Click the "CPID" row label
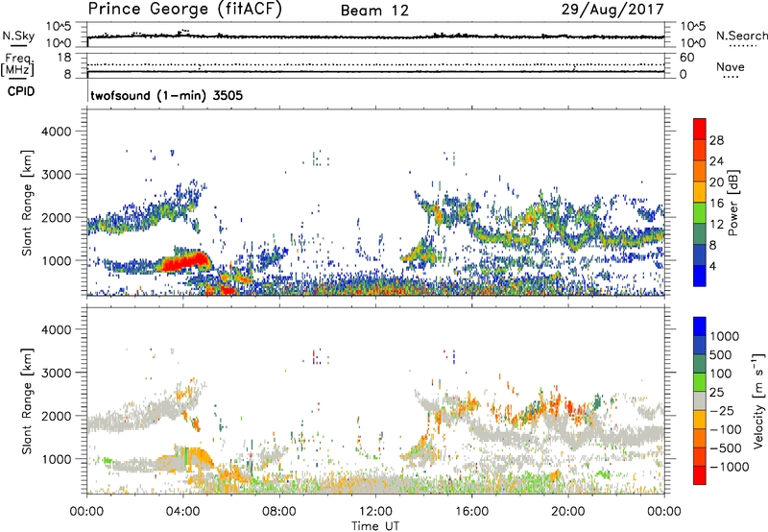 point(21,91)
